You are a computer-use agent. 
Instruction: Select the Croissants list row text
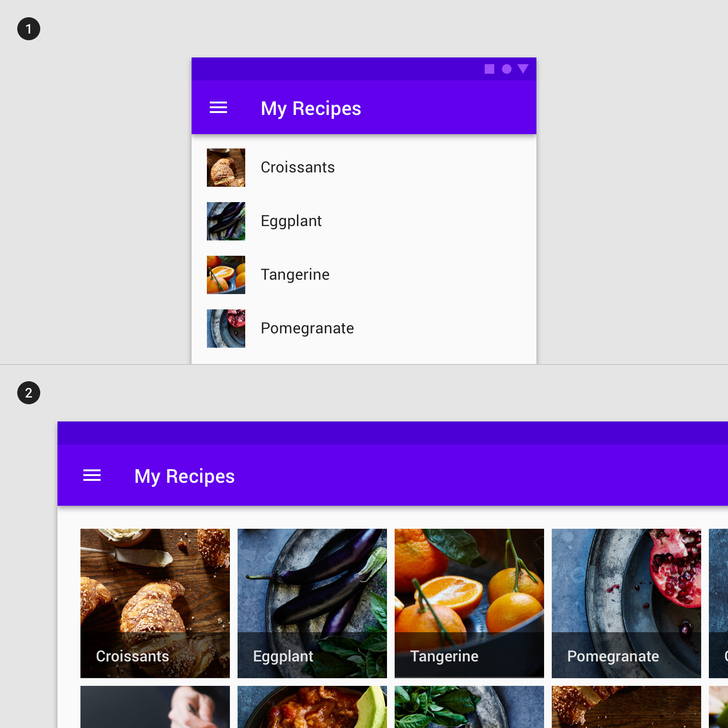(x=297, y=167)
